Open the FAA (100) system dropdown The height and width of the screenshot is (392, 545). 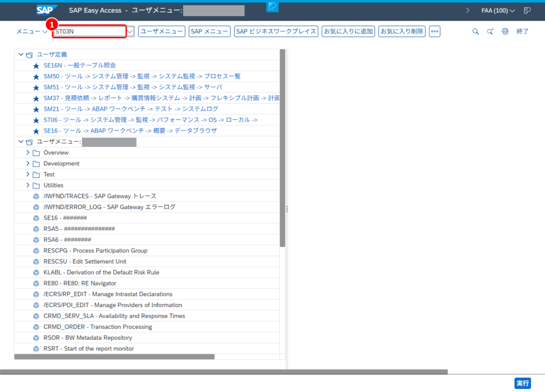[498, 11]
